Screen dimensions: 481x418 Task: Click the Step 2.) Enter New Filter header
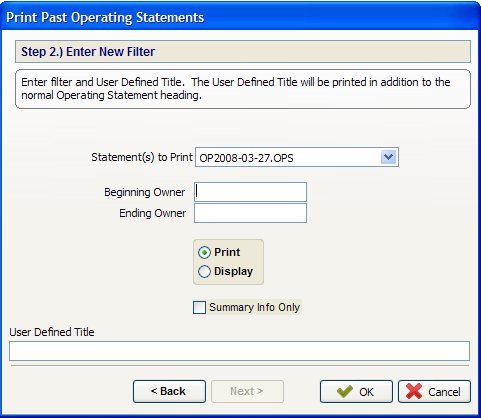[243, 52]
